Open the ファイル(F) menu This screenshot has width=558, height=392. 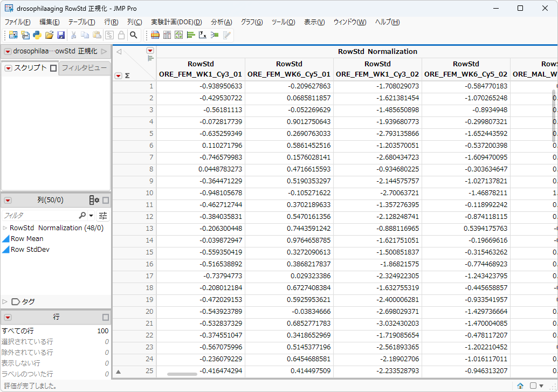point(17,22)
